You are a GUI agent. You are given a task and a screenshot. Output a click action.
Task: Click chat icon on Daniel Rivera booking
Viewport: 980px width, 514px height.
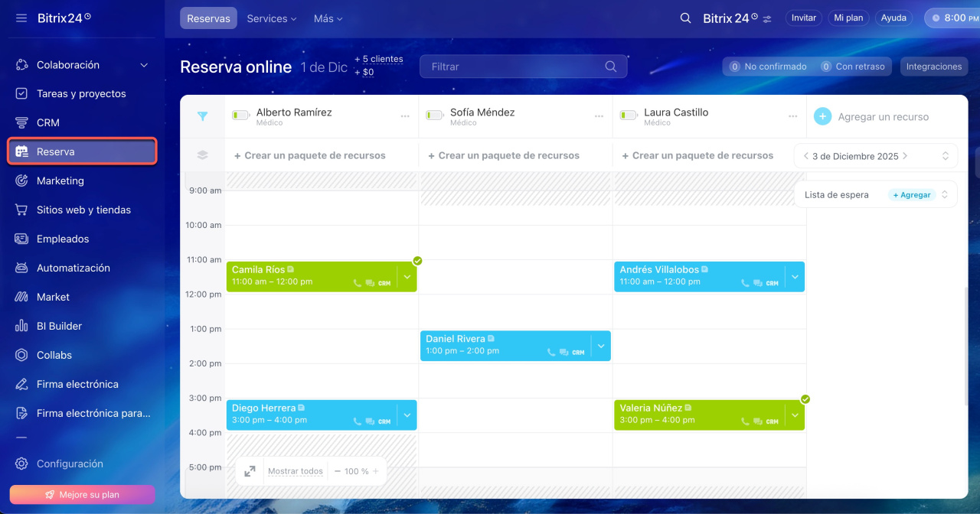(564, 353)
